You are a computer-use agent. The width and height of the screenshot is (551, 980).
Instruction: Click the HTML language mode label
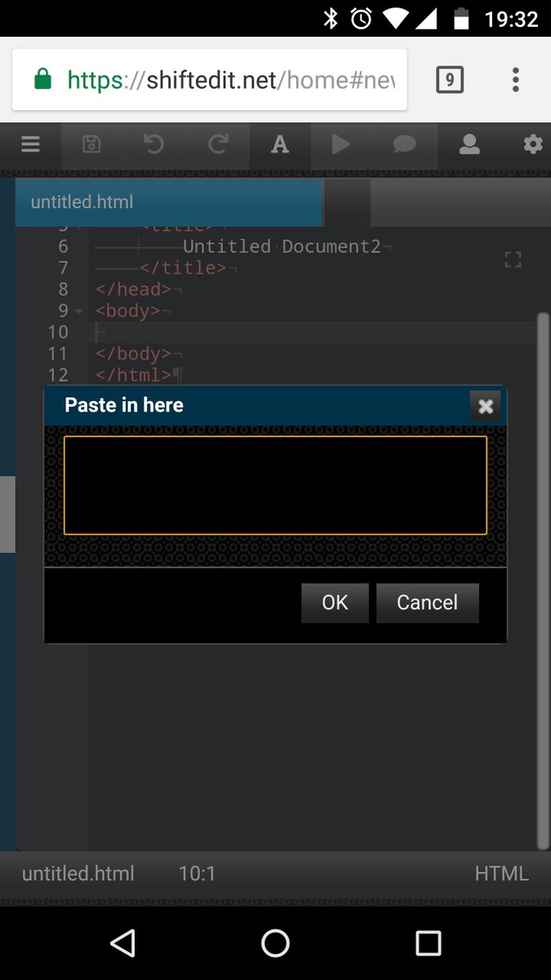502,874
